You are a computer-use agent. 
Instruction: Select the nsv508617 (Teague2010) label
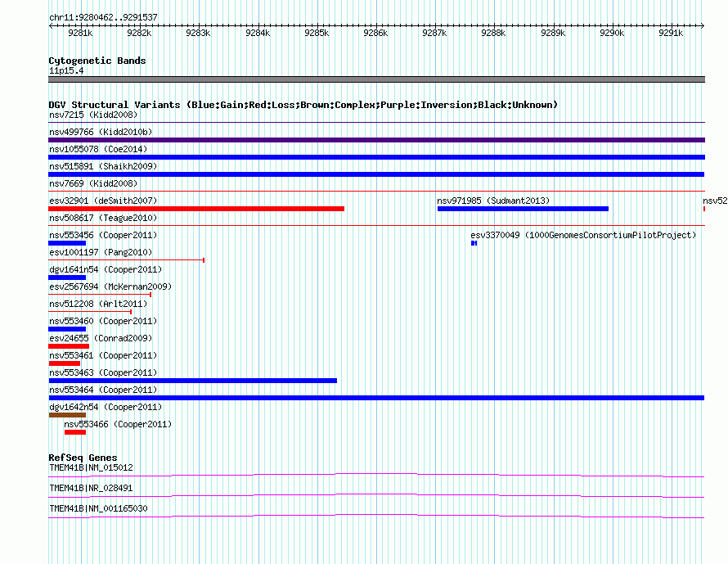point(103,218)
